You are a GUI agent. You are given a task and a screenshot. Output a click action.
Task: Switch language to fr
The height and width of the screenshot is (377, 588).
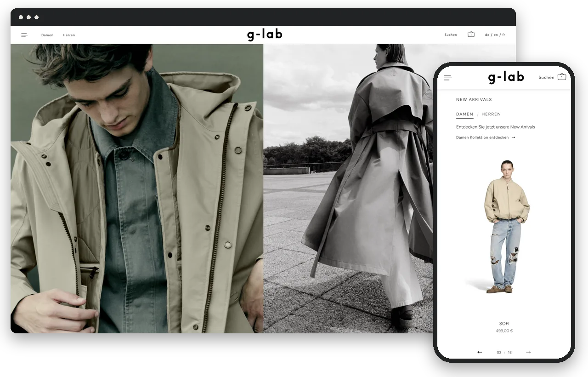[503, 35]
